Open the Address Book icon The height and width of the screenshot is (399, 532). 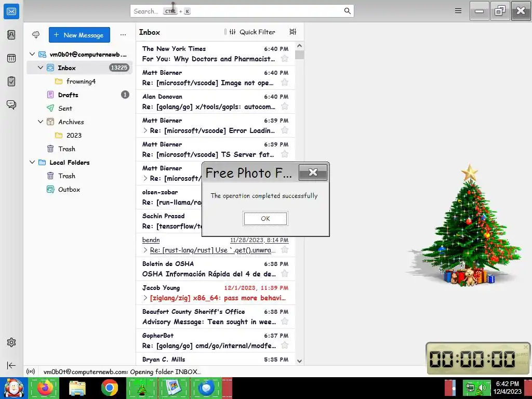(x=11, y=35)
